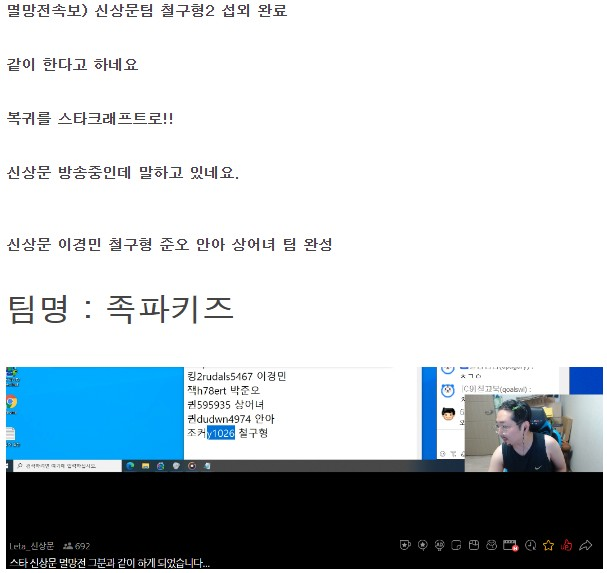Click the pot-shaped item icon
Image resolution: width=607 pixels, height=573 pixels.
(x=492, y=545)
